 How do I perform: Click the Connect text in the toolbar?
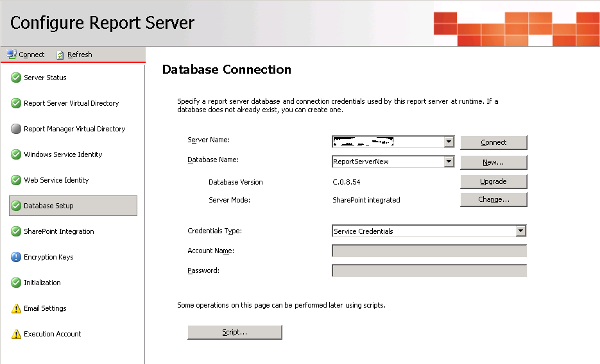click(x=31, y=54)
